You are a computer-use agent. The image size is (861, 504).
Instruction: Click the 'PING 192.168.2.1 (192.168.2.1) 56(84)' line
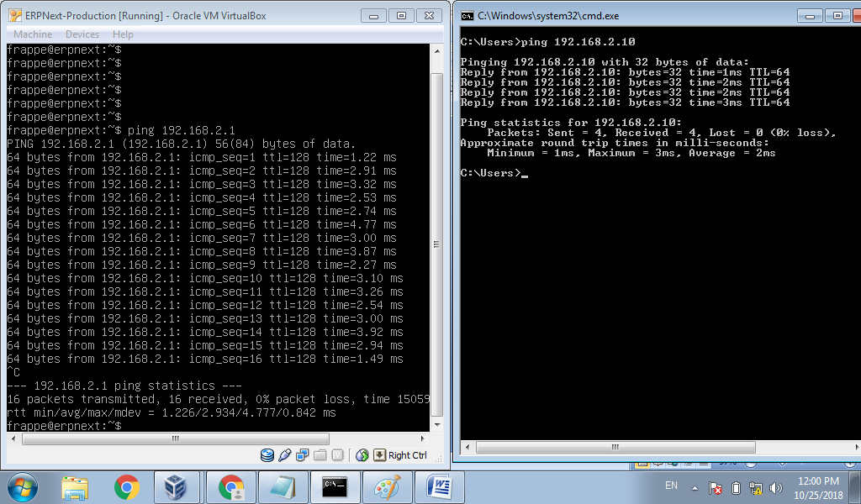point(182,144)
